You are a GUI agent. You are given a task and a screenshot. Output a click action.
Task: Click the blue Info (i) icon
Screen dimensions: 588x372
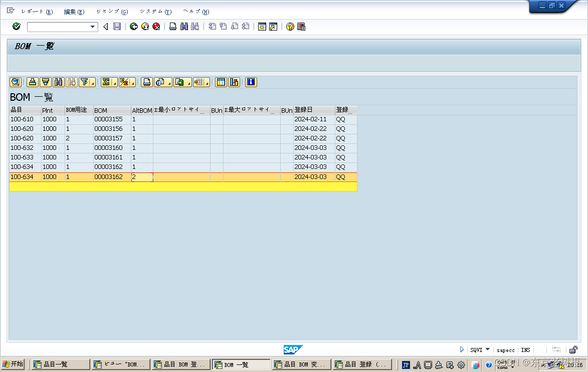[x=251, y=82]
